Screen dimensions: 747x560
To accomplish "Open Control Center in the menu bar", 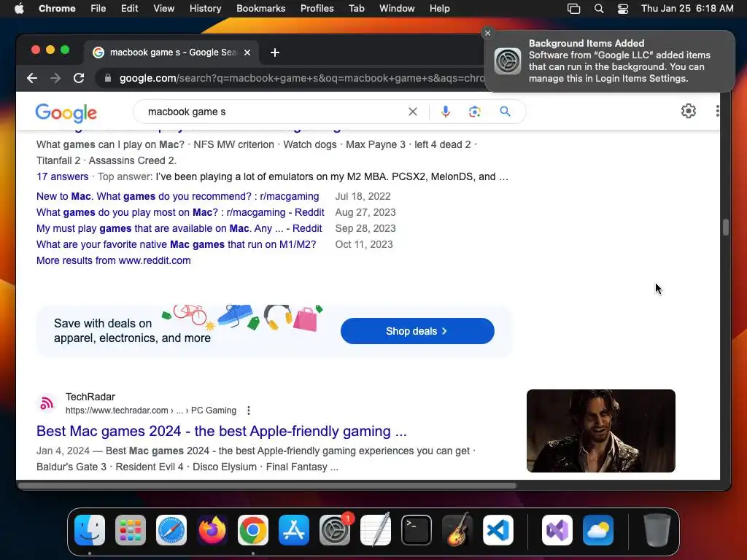I will 623,9.
